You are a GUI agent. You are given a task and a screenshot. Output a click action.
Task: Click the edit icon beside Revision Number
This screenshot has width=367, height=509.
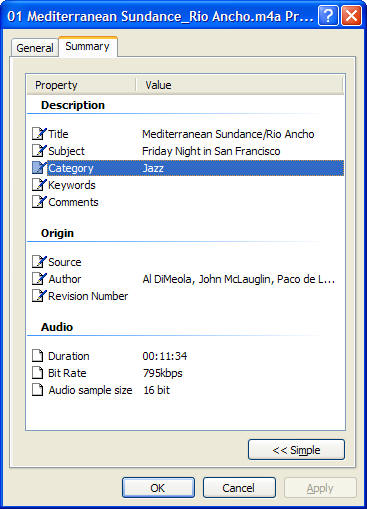39,296
